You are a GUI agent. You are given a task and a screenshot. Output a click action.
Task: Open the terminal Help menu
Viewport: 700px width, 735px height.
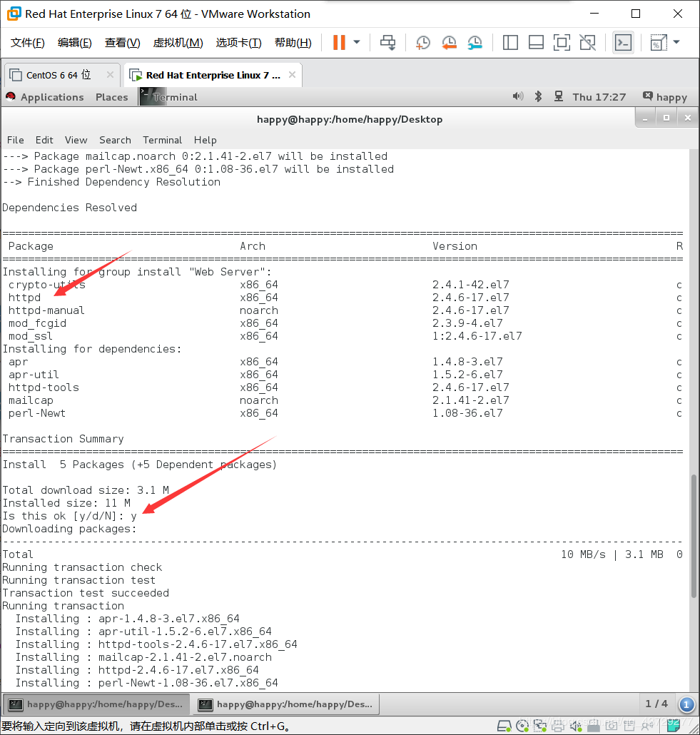point(206,140)
